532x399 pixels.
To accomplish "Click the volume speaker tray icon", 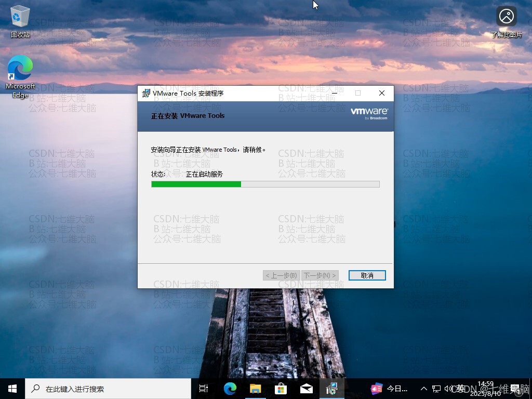I will pos(448,389).
